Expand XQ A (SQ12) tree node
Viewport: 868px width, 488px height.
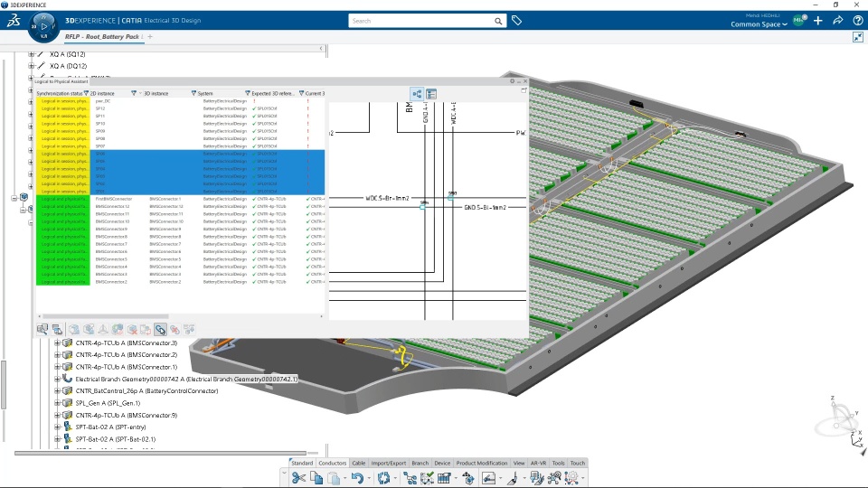[x=32, y=54]
